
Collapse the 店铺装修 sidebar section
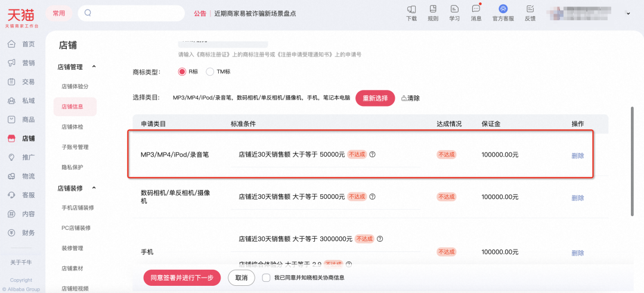point(94,188)
